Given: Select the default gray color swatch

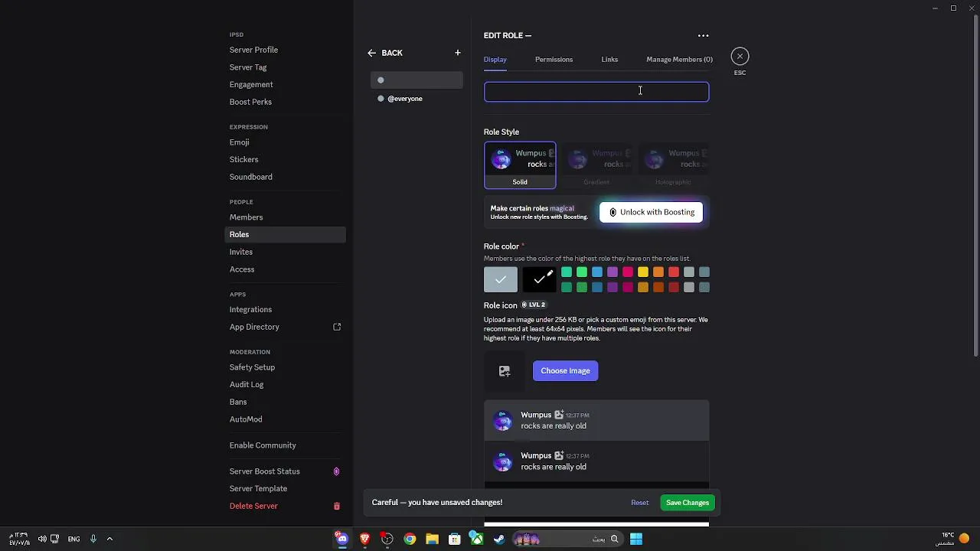Looking at the screenshot, I should (x=501, y=279).
